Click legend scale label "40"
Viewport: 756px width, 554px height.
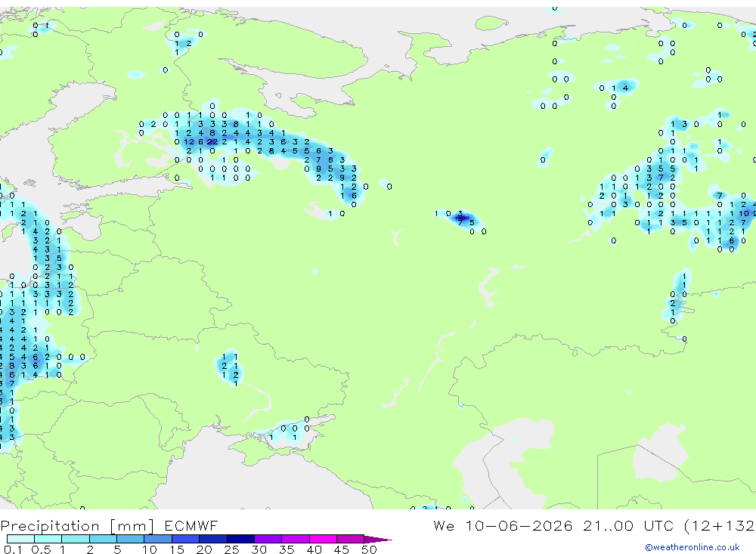314,549
